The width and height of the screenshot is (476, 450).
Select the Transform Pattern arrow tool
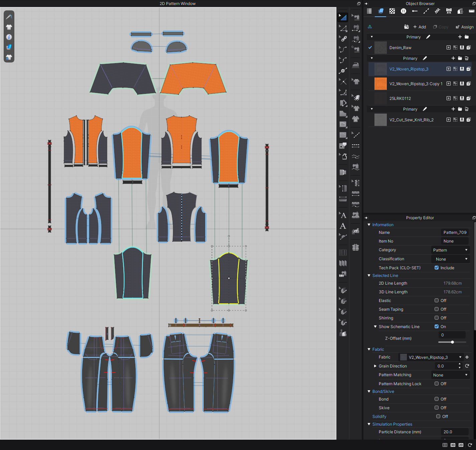(x=343, y=17)
